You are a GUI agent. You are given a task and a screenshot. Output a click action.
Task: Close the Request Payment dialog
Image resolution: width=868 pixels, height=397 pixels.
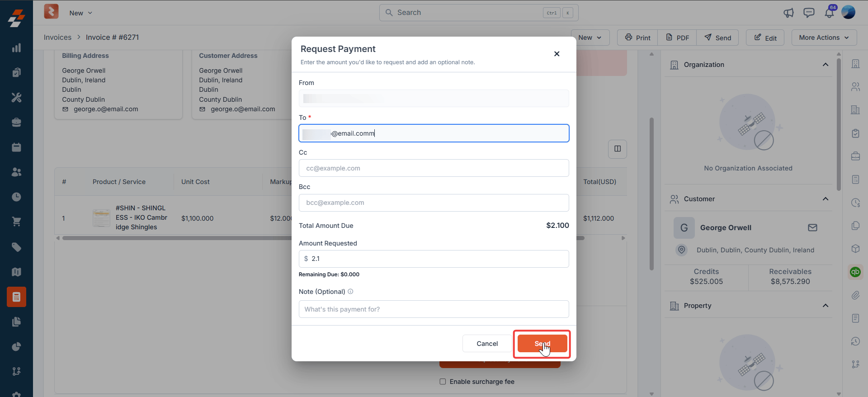point(557,54)
